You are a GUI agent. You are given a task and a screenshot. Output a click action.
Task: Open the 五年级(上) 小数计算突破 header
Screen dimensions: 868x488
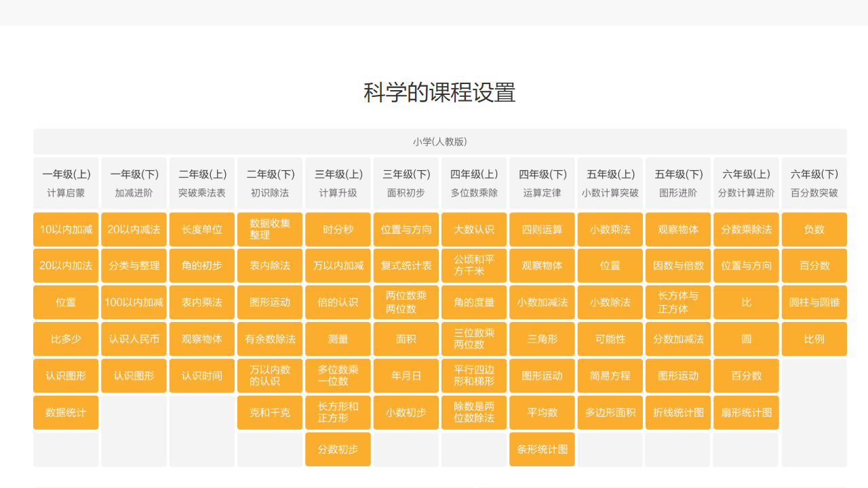point(610,183)
